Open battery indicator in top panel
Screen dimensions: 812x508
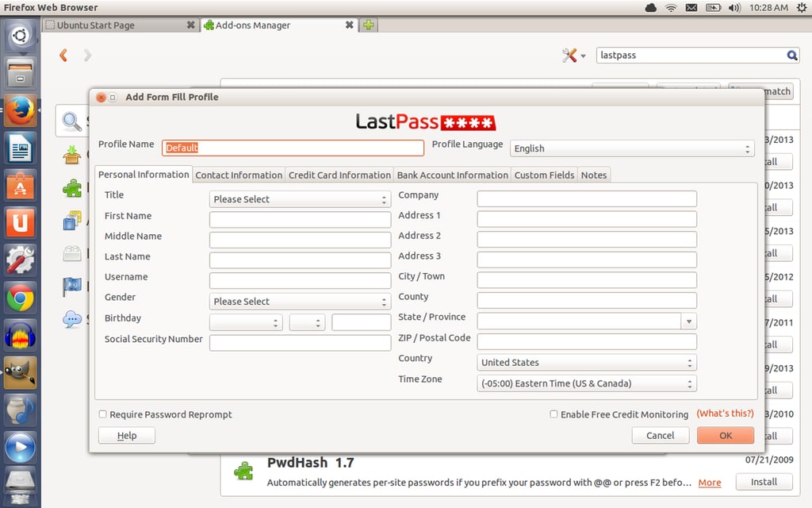coord(713,8)
